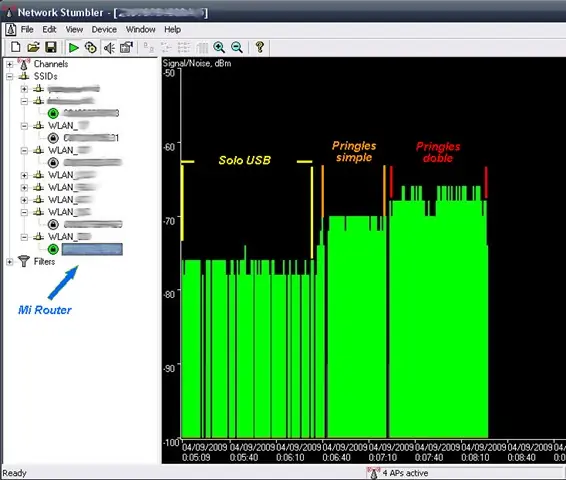Screen dimensions: 566x480
Task: Toggle scanning with the green play arrow
Action: [x=74, y=48]
